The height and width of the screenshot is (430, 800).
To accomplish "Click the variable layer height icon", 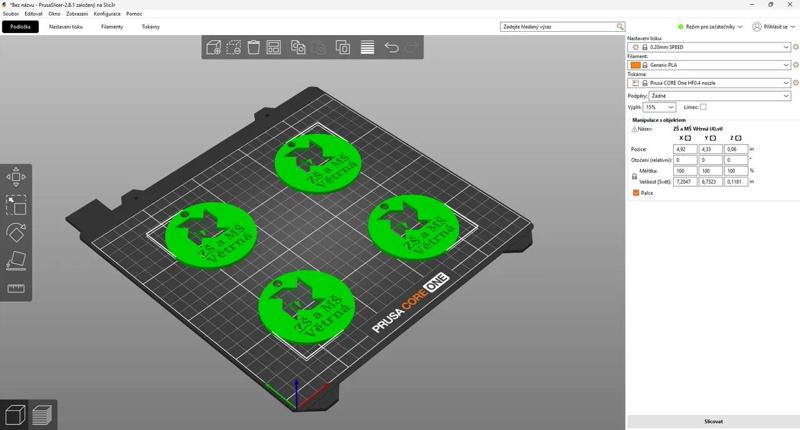I will 367,47.
